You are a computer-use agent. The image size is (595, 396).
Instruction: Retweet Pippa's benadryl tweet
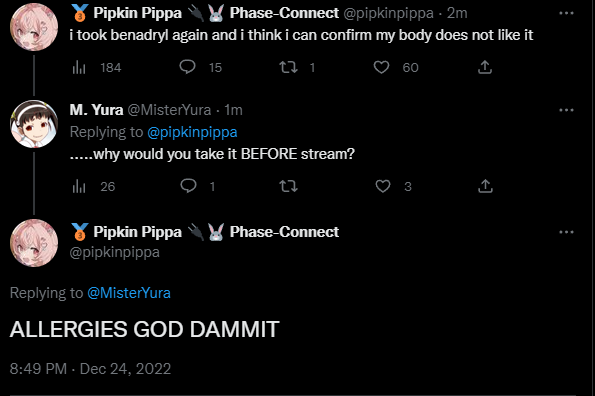click(x=297, y=68)
